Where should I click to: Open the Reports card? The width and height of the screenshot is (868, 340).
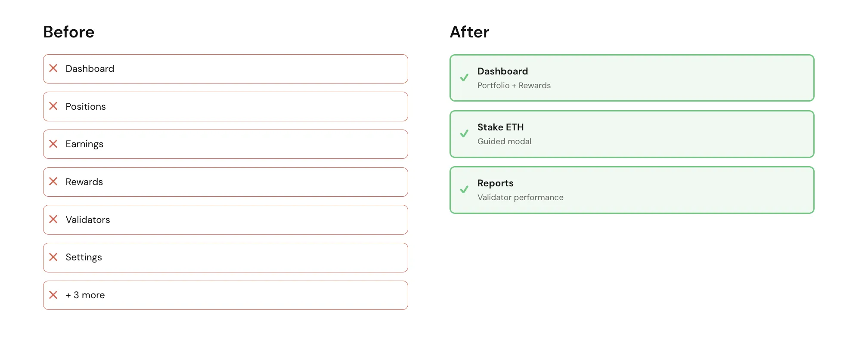(631, 190)
